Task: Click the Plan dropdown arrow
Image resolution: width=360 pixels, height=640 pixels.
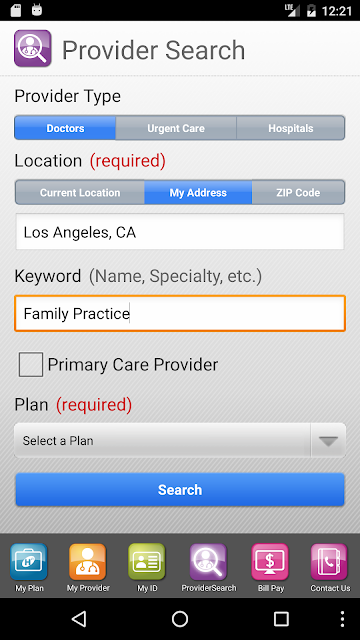Action: click(x=328, y=441)
